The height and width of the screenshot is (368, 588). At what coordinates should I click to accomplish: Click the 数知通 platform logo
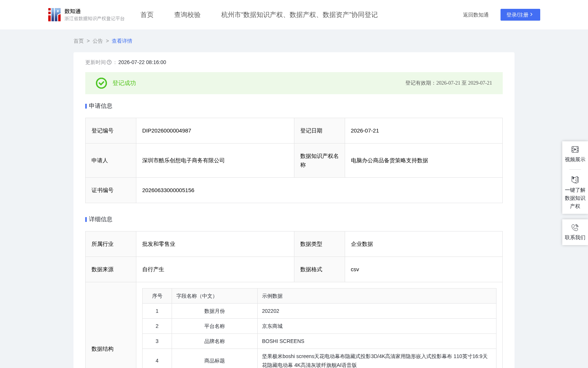click(86, 15)
